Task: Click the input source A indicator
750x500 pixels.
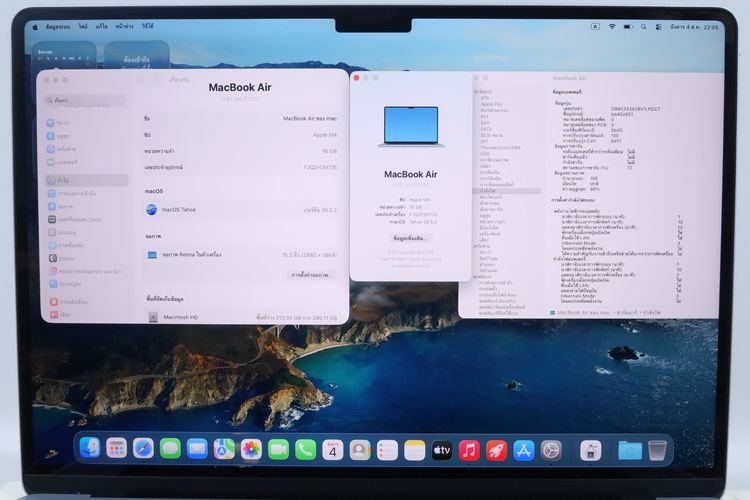Action: tap(595, 27)
